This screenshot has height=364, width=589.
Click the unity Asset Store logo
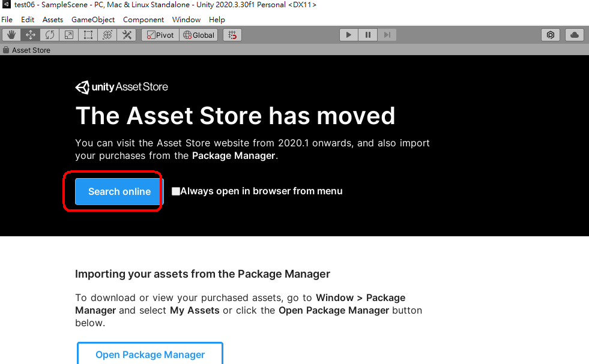(x=121, y=87)
